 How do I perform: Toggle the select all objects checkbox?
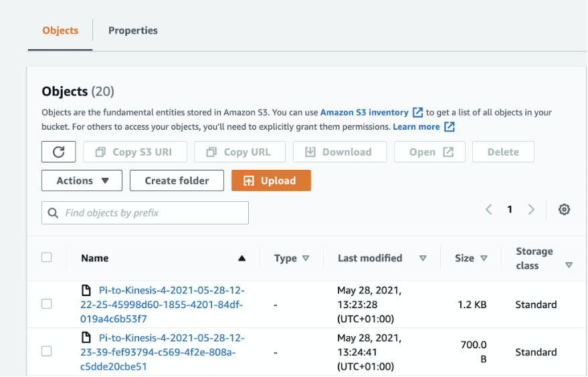47,257
